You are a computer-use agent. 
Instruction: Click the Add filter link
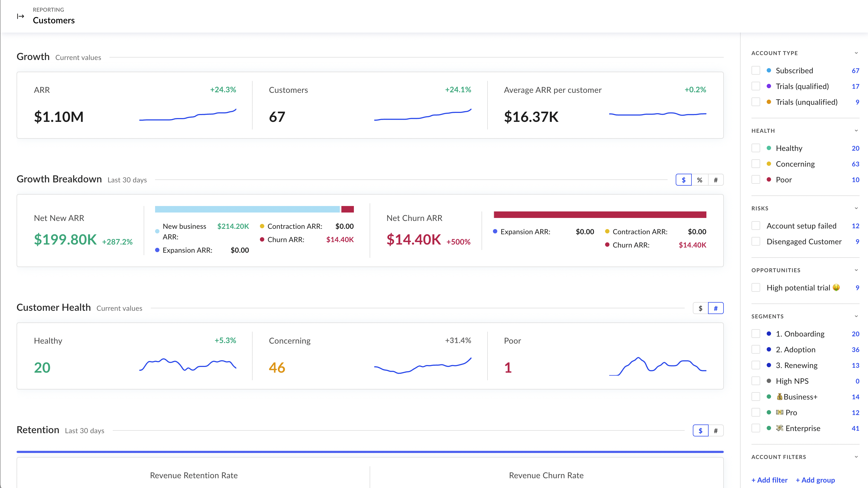click(x=769, y=480)
